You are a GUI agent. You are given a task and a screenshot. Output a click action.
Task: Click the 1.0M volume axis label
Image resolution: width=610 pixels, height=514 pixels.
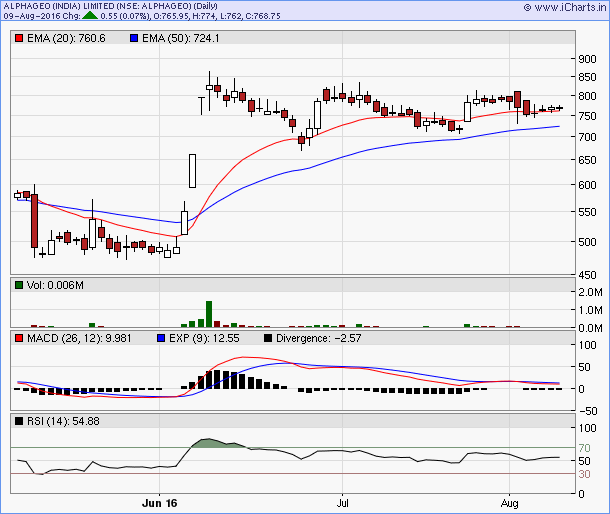590,310
